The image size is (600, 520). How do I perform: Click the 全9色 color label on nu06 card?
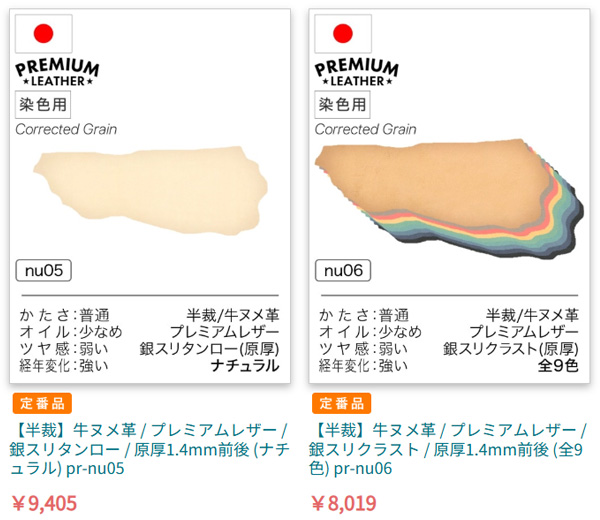coord(558,365)
